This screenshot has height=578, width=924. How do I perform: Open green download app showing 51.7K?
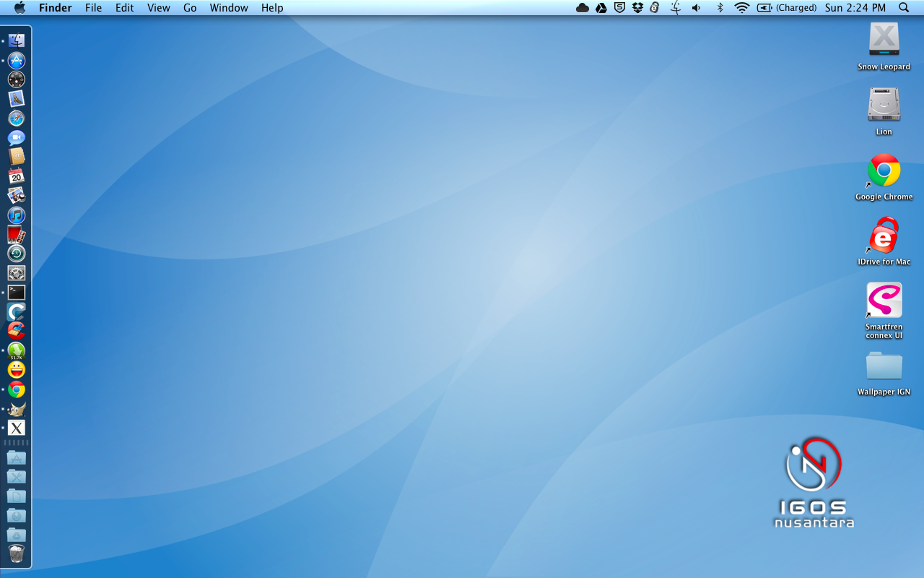pyautogui.click(x=17, y=350)
